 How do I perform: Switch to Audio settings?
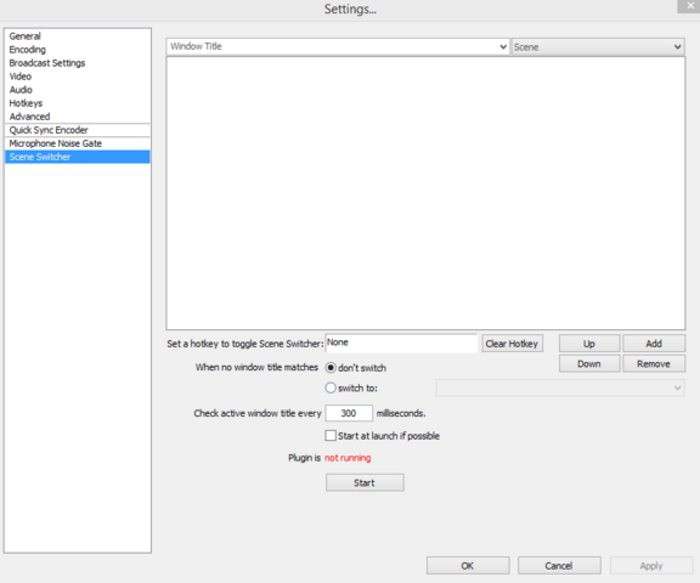point(20,90)
